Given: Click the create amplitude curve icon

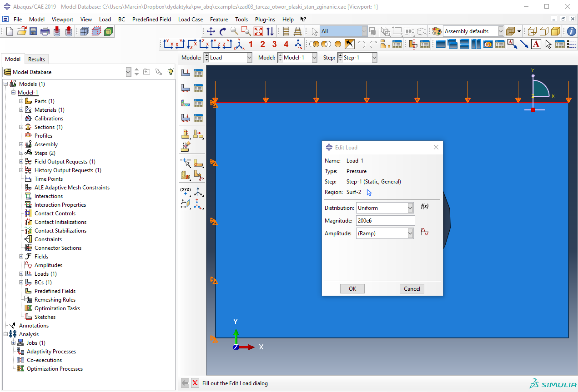Looking at the screenshot, I should [x=424, y=232].
